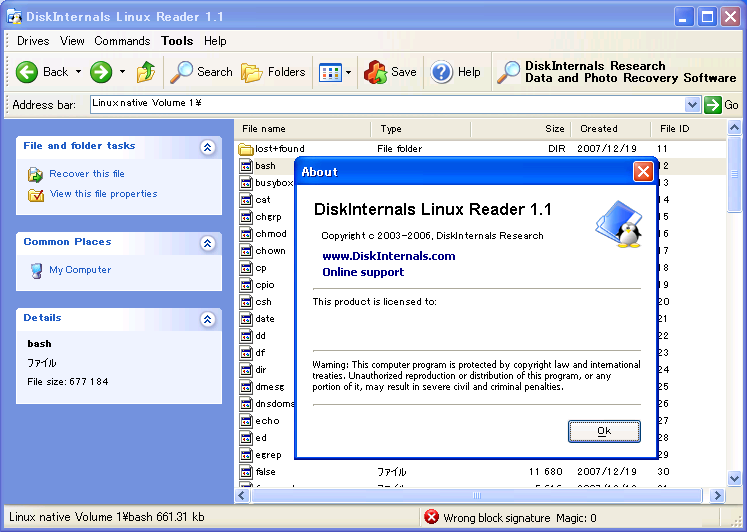Click the My Computer icon
The image size is (747, 532).
click(x=37, y=271)
